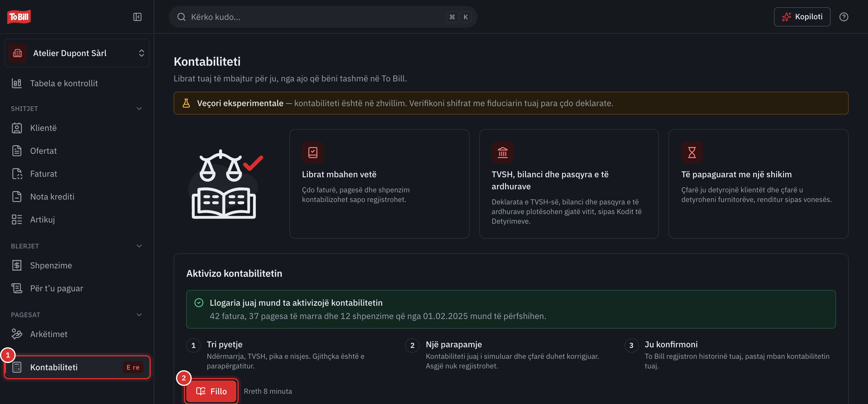Image resolution: width=868 pixels, height=404 pixels.
Task: Click the Aktivizo kontabilitetin heading
Action: tap(234, 273)
